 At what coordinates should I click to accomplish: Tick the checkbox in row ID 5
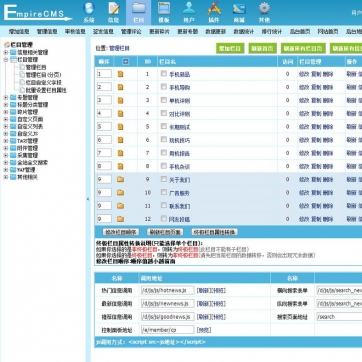pyautogui.click(x=164, y=126)
